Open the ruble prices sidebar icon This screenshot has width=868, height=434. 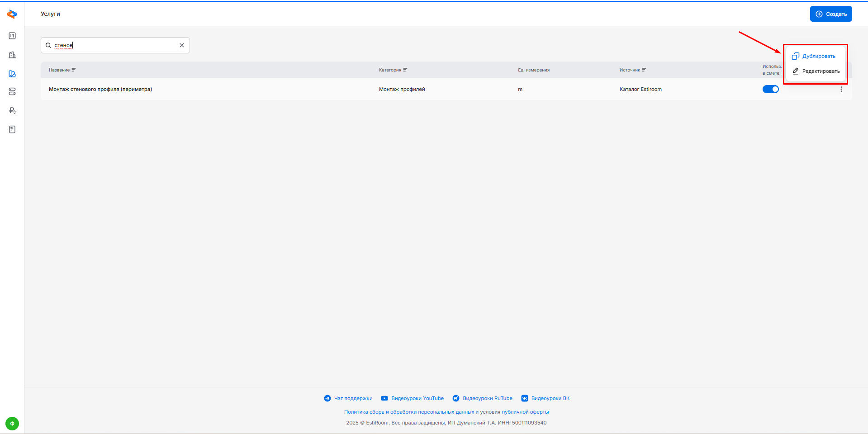click(12, 110)
